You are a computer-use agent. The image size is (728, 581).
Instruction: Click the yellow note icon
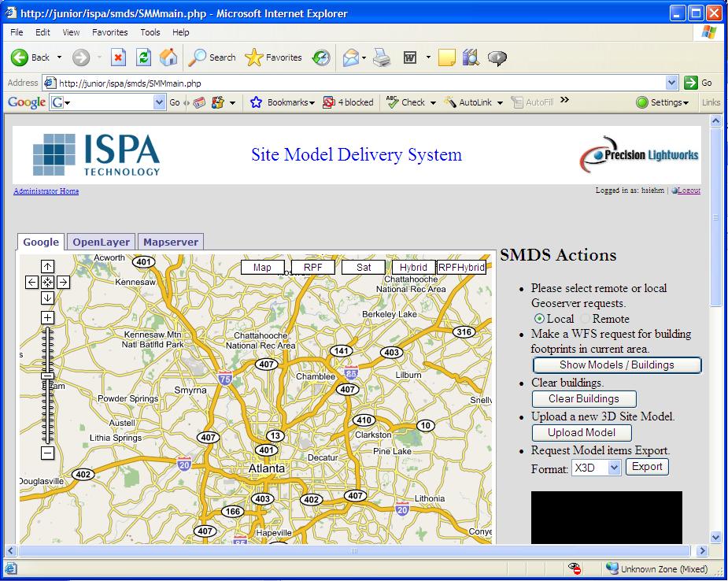click(447, 57)
